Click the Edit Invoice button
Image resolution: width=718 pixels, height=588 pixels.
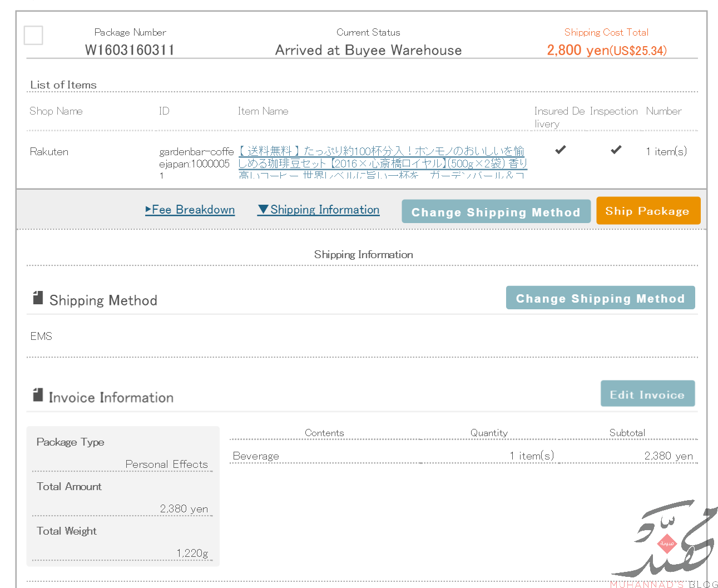(647, 394)
